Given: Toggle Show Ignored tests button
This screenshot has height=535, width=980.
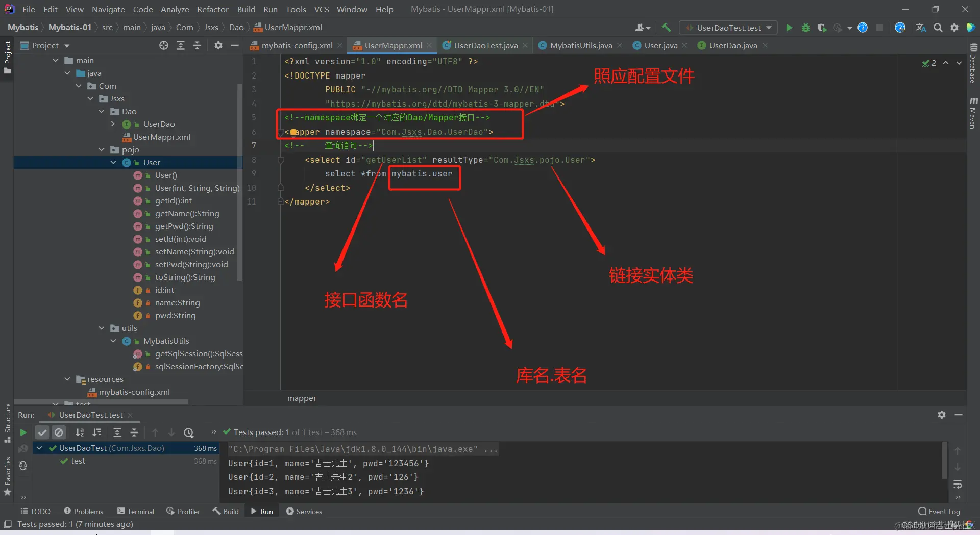Looking at the screenshot, I should (59, 432).
